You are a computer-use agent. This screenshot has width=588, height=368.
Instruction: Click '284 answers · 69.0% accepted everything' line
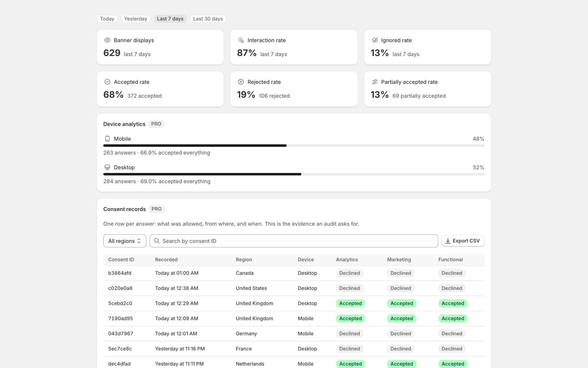click(x=157, y=181)
